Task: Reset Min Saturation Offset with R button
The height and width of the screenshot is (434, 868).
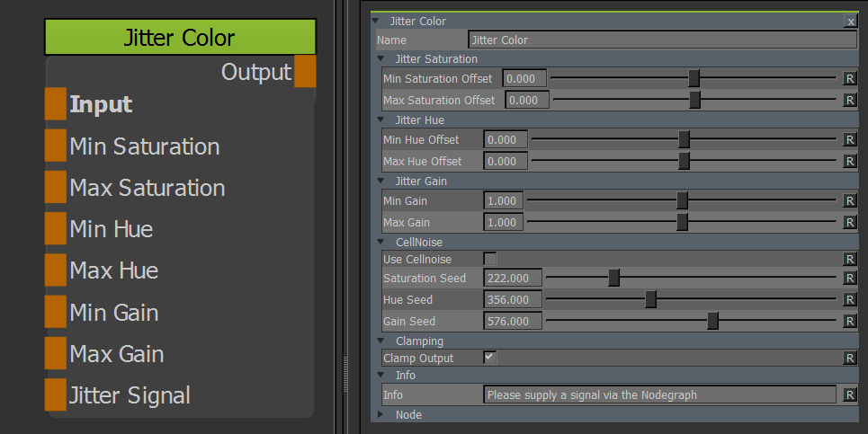Action: pos(849,79)
